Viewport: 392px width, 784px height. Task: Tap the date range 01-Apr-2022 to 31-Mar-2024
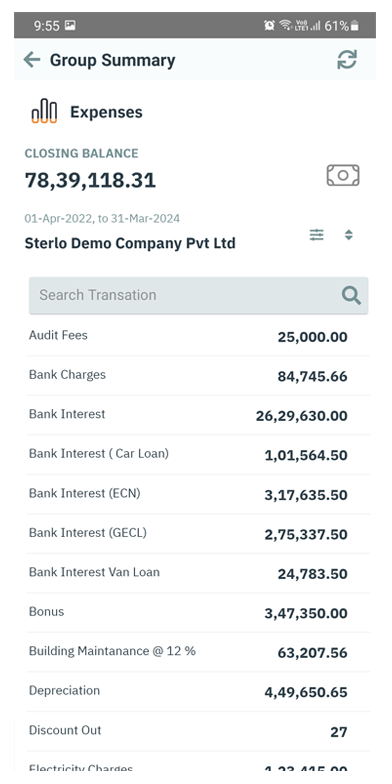click(x=102, y=218)
